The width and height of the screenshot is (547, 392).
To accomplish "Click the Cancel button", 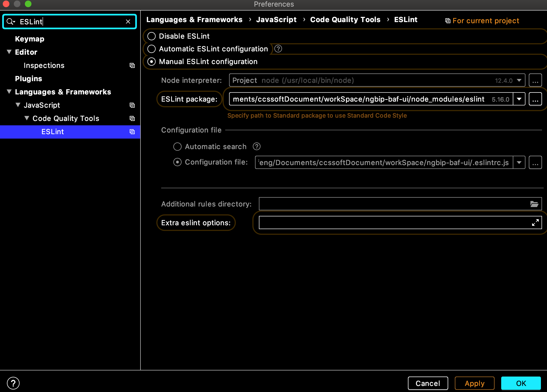I will 428,383.
